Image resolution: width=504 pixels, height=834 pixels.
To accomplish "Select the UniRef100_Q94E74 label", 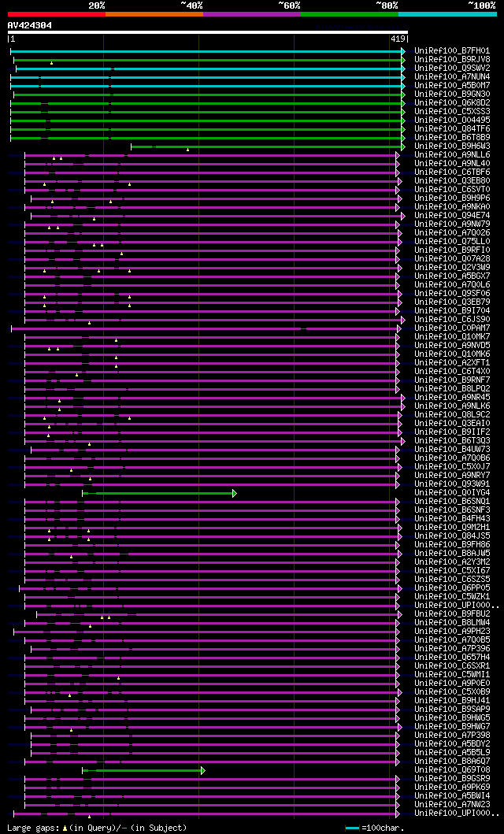I will point(453,215).
